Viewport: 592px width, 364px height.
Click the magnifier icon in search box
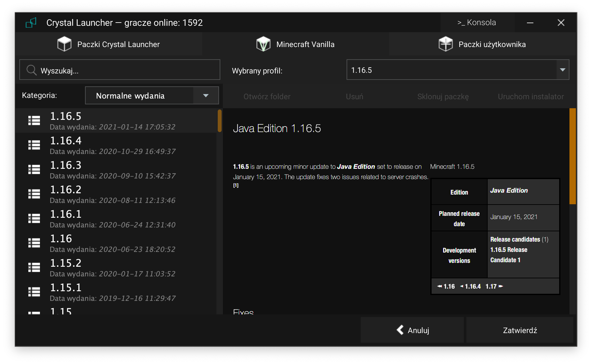pyautogui.click(x=32, y=70)
